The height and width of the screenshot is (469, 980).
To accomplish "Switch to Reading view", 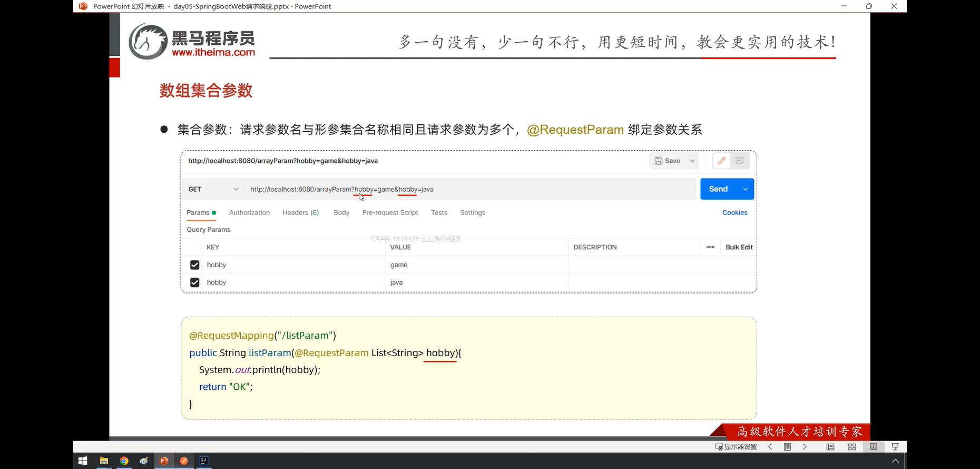I will click(874, 447).
